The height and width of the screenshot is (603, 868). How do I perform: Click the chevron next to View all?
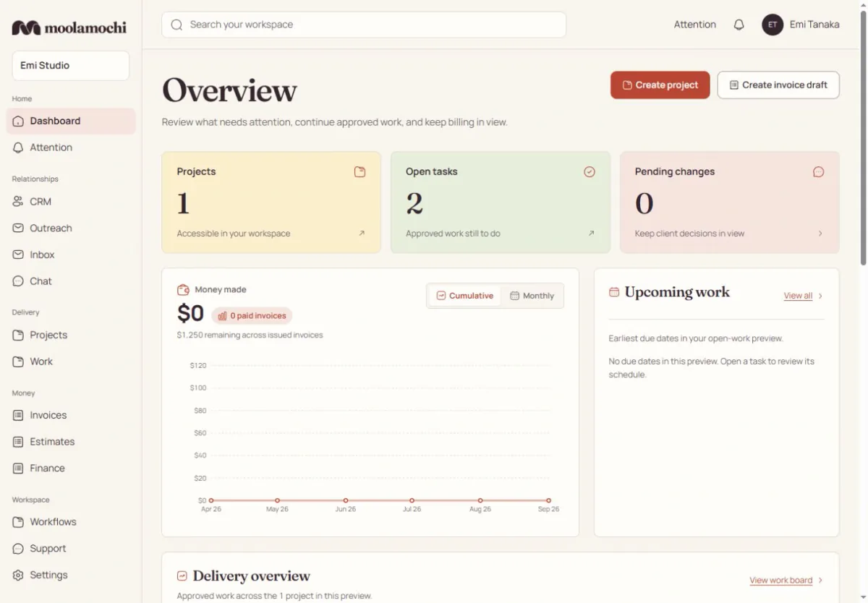tap(820, 296)
